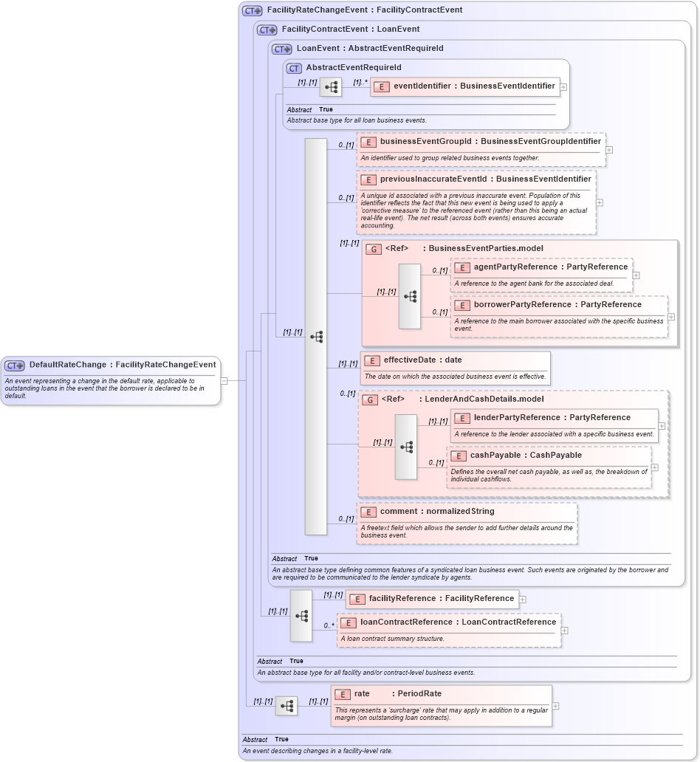Expand agentPartyReference via plus icon
Viewport: 700px width, 762px height.
[x=636, y=275]
